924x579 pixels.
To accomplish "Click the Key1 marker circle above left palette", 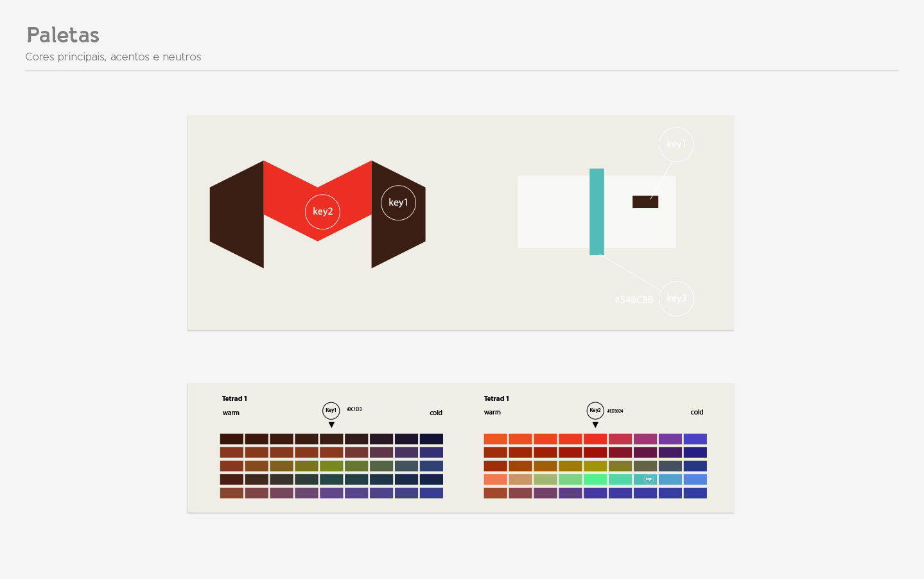I will 331,410.
